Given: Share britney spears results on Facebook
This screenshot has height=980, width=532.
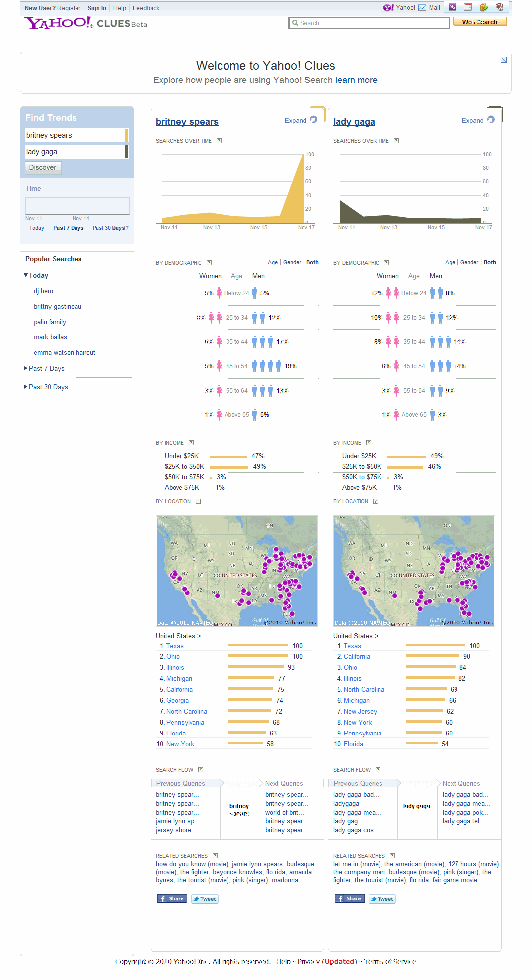Looking at the screenshot, I should point(172,898).
